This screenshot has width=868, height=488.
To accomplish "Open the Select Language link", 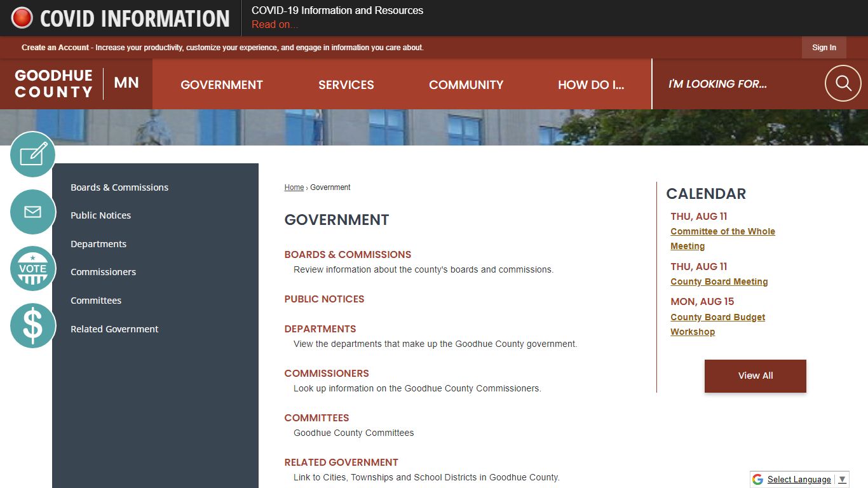I will point(799,479).
